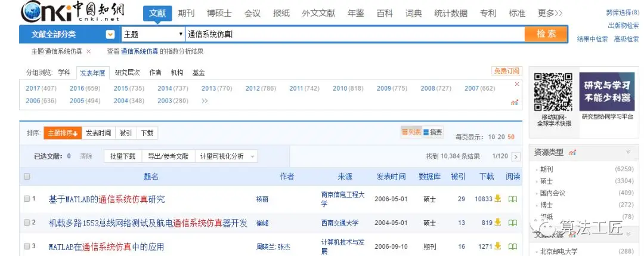The height and width of the screenshot is (256, 644).
Task: Open the year trend chart icon
Action: (514, 102)
